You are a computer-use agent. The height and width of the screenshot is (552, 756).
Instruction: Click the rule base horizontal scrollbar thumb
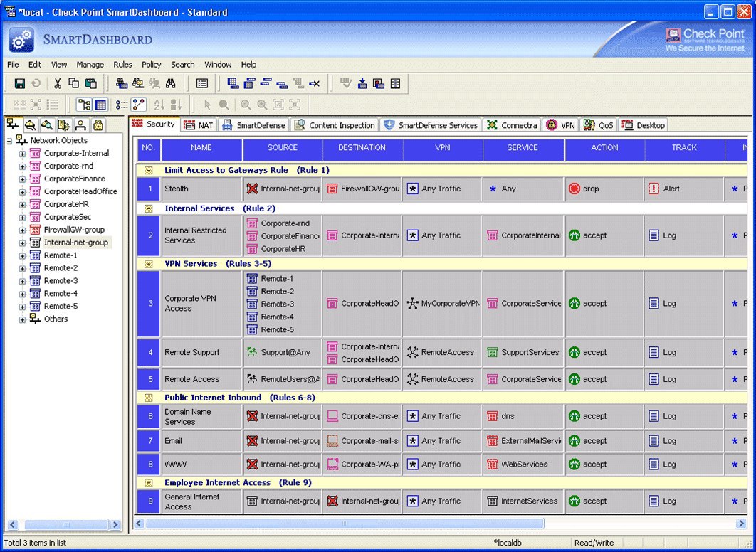[x=345, y=524]
